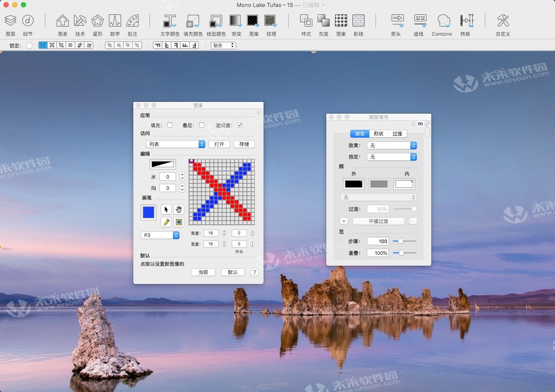Choose the Pencil tool in the pattern editor
The width and height of the screenshot is (555, 392).
[166, 222]
